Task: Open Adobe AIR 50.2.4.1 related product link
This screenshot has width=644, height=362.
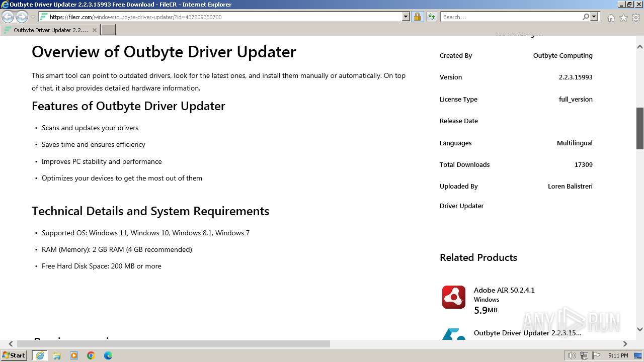Action: tap(504, 290)
